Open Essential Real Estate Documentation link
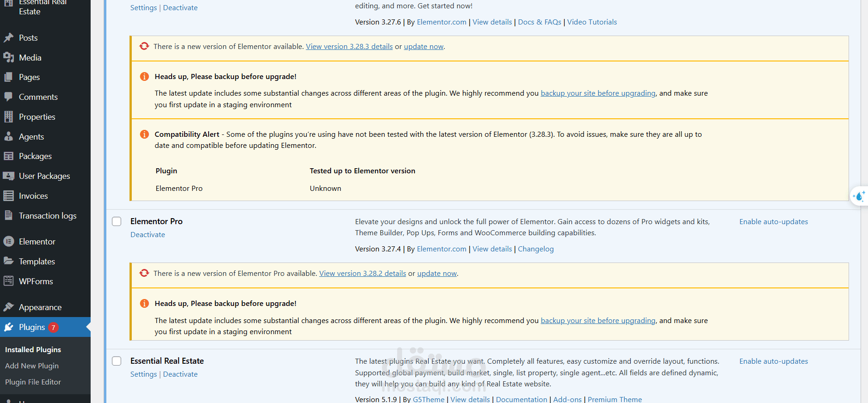The image size is (868, 403). click(522, 399)
